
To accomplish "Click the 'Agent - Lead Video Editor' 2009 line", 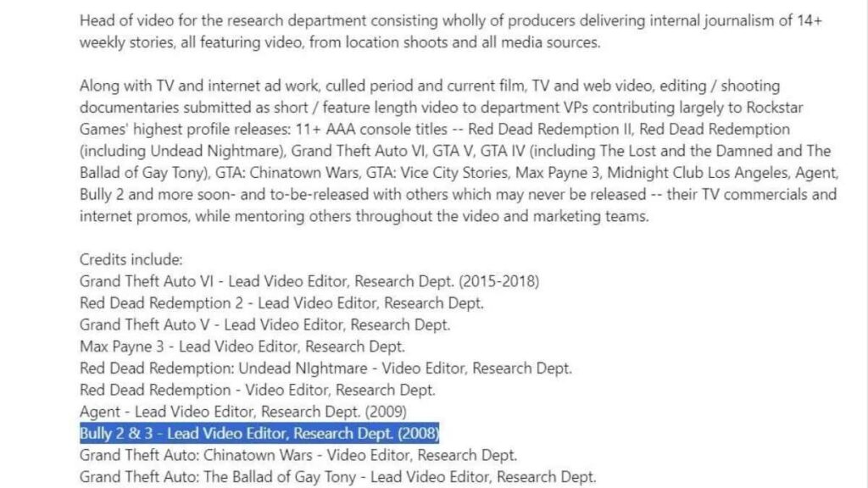I will click(243, 412).
